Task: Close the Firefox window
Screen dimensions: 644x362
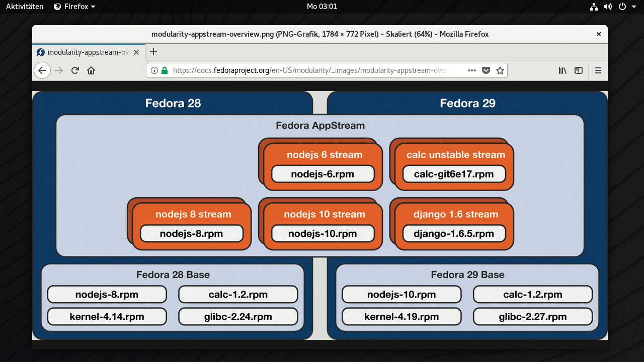Action: point(599,34)
